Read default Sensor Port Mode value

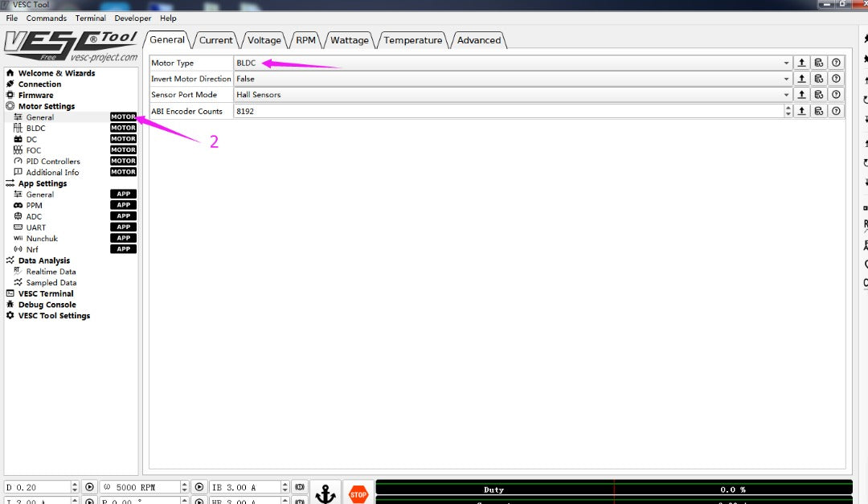[x=819, y=95]
